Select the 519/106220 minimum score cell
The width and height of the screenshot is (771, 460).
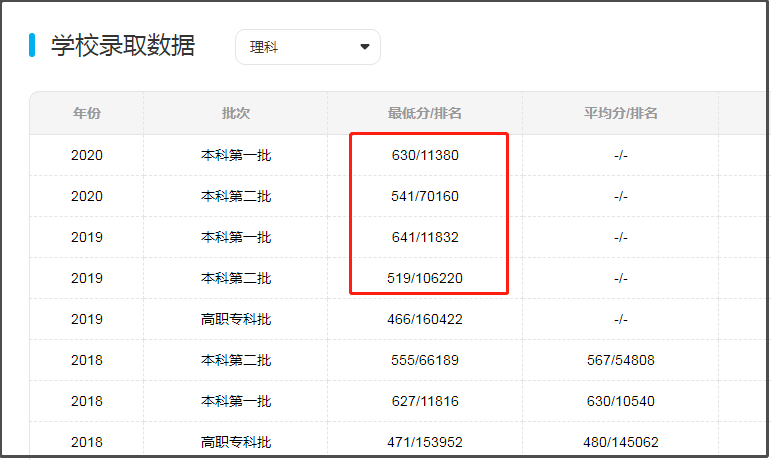click(x=425, y=279)
